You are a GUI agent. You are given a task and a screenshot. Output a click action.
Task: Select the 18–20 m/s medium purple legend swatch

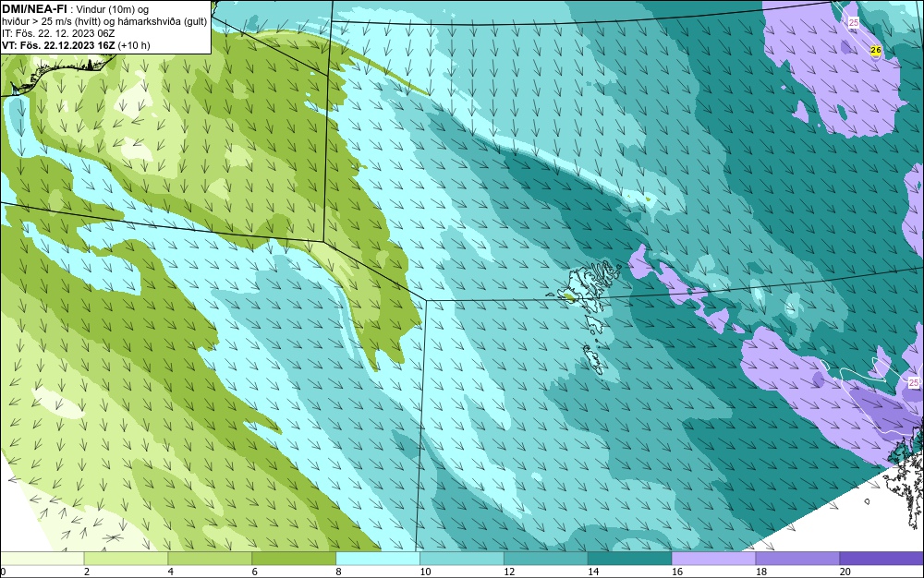(798, 558)
